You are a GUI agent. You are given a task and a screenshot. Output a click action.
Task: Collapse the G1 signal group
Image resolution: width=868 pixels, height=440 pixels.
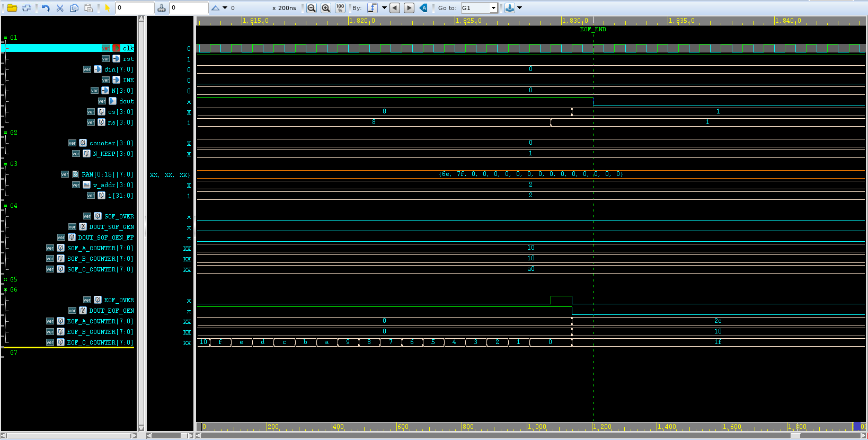(5, 38)
